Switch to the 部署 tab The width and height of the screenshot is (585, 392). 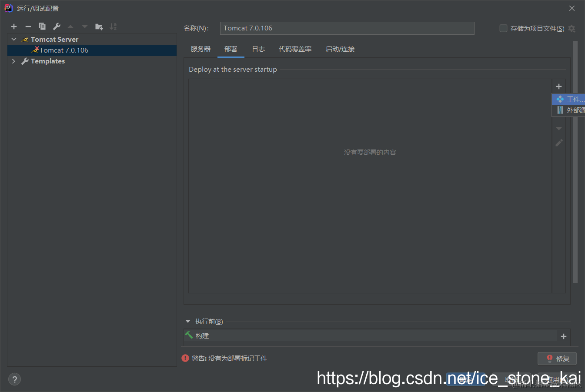pos(231,49)
